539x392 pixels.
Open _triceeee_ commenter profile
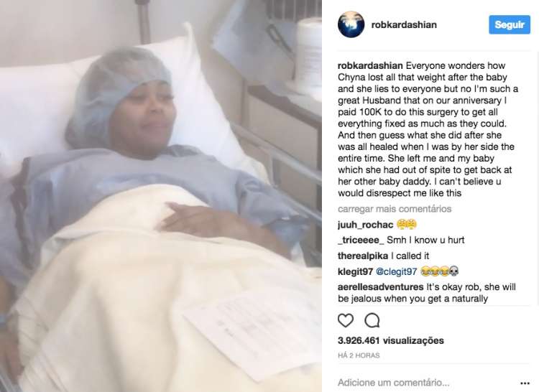pyautogui.click(x=361, y=240)
